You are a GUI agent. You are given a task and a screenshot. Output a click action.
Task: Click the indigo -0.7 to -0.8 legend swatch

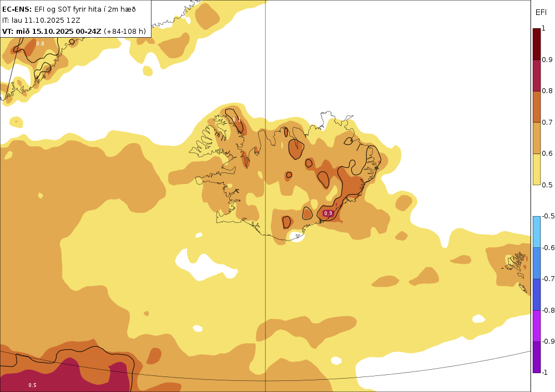pyautogui.click(x=537, y=294)
